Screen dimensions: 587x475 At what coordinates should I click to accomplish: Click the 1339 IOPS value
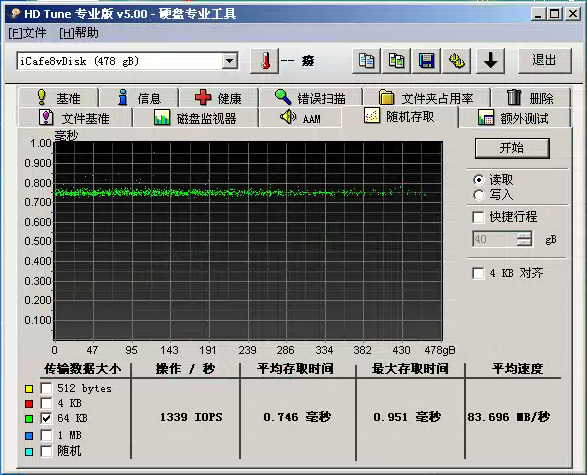click(191, 417)
